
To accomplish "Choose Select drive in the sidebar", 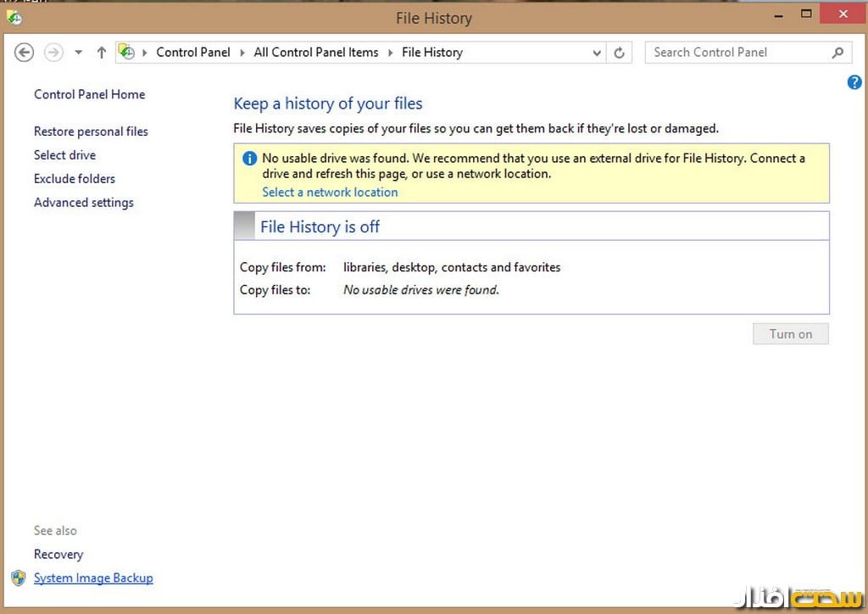I will click(64, 155).
